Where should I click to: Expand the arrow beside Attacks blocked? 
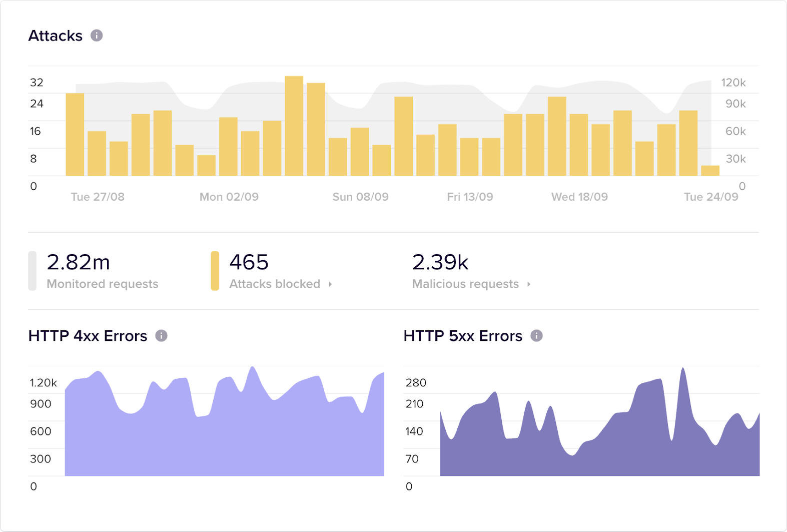pos(330,284)
